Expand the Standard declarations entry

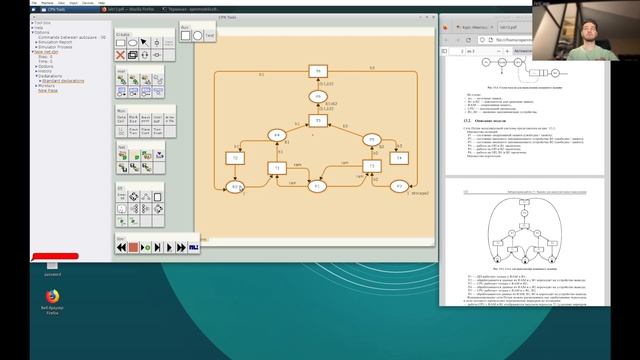pyautogui.click(x=40, y=81)
